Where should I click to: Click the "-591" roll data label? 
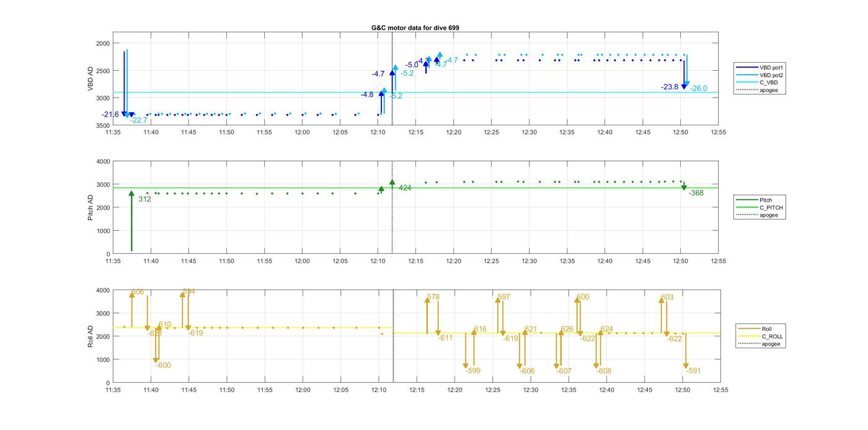coord(693,370)
